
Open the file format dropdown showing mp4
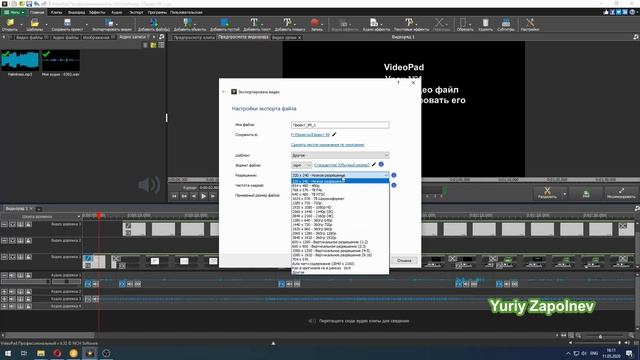pos(302,165)
